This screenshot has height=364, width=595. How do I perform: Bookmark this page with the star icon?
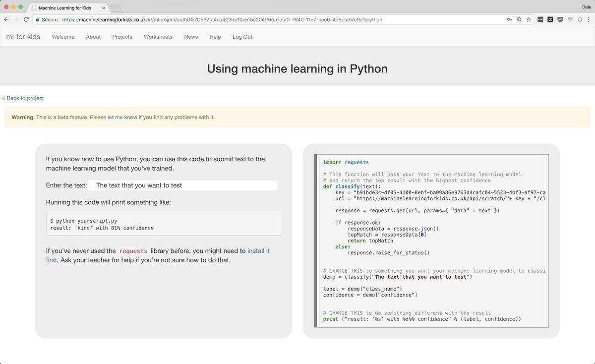[529, 20]
